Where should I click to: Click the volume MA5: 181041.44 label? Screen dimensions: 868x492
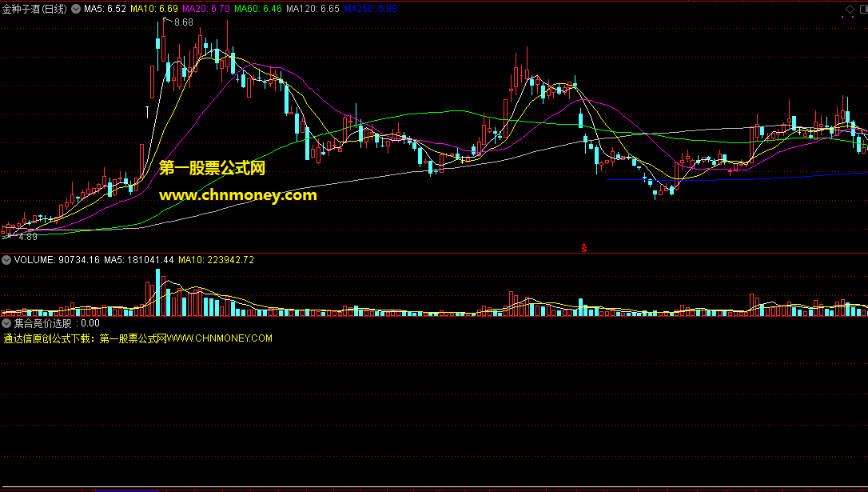point(139,260)
